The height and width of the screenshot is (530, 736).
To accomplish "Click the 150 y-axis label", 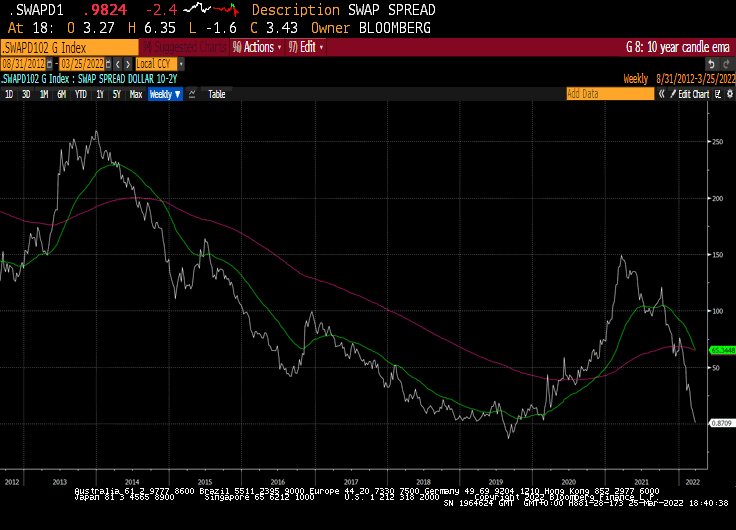I will tap(717, 254).
